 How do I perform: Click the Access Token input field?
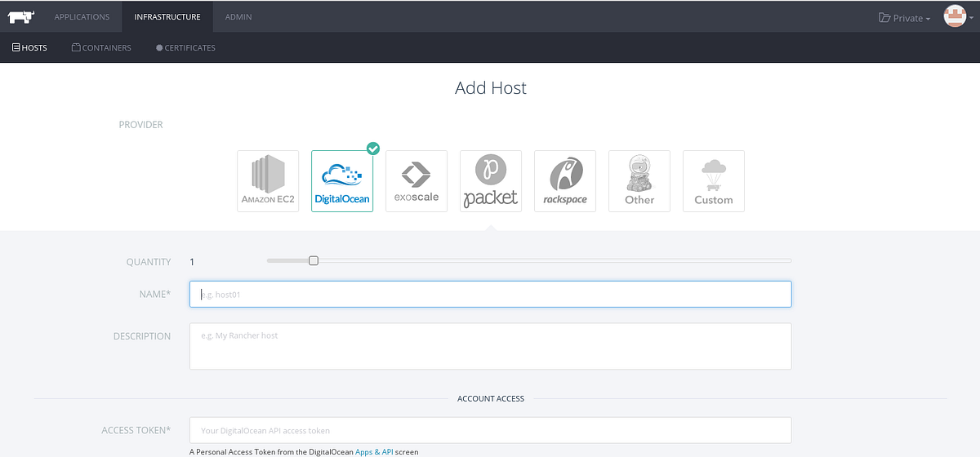point(490,430)
